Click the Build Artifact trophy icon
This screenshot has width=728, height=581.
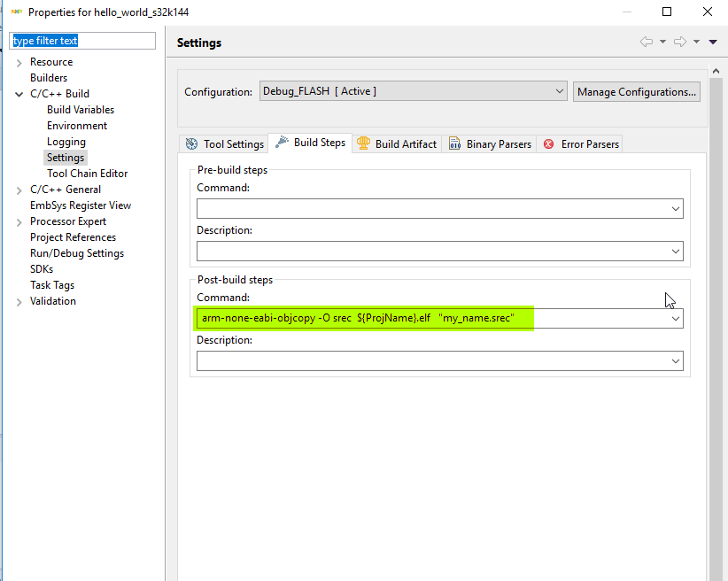pos(363,143)
